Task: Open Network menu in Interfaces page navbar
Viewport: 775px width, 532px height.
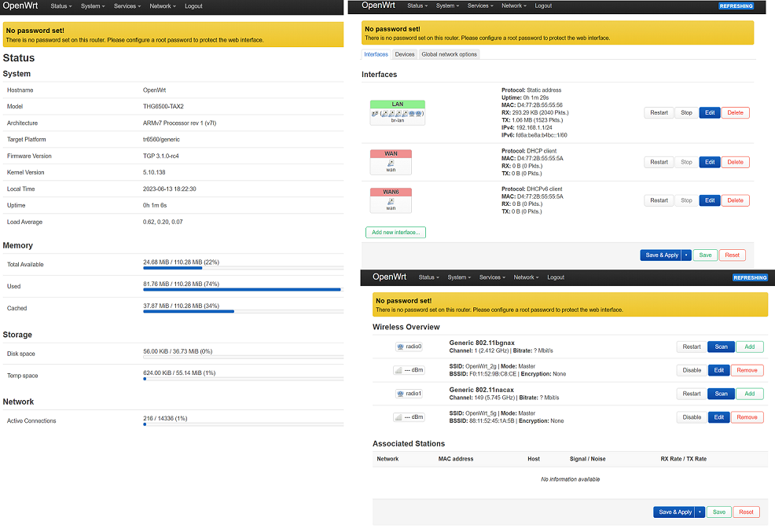Action: [x=514, y=6]
